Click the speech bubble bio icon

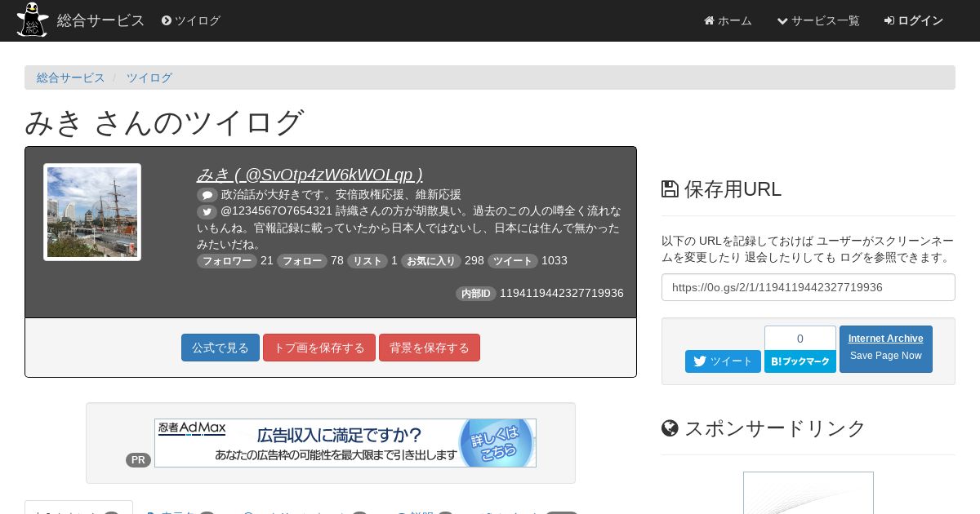coord(207,195)
